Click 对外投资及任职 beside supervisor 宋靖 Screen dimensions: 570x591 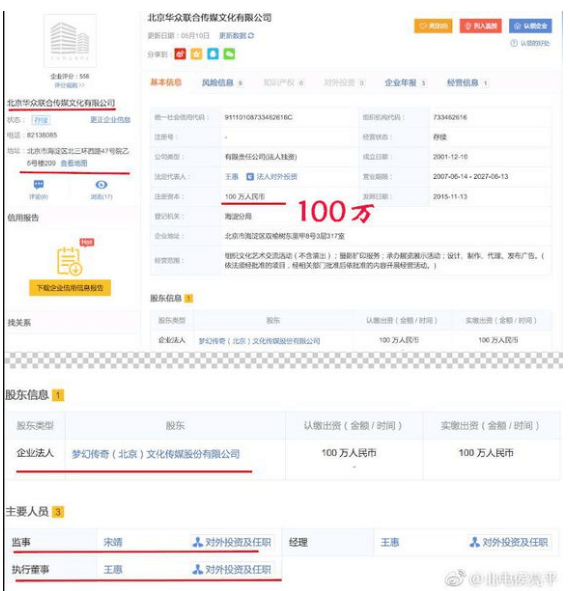tap(232, 542)
